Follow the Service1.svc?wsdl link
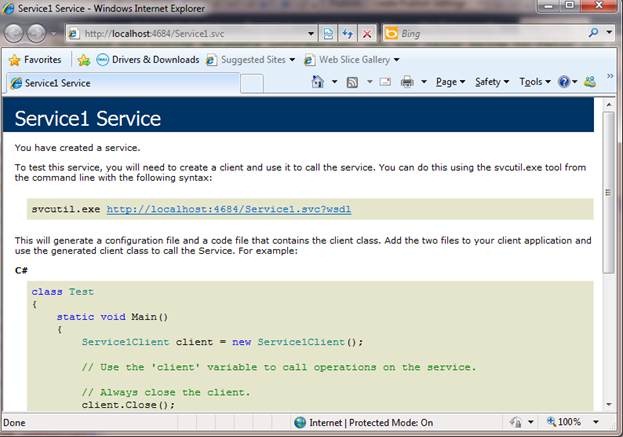Screen dimensions: 623x437 (x=228, y=210)
